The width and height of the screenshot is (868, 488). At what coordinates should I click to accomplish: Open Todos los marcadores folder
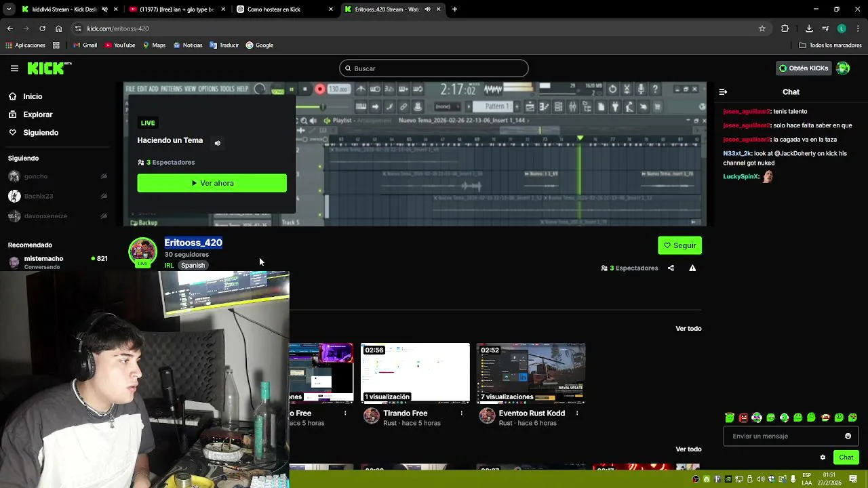(830, 45)
